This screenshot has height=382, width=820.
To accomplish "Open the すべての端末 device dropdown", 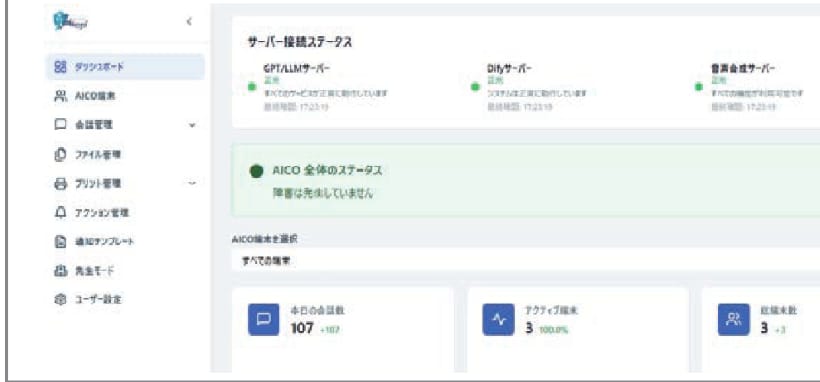I will (526, 261).
